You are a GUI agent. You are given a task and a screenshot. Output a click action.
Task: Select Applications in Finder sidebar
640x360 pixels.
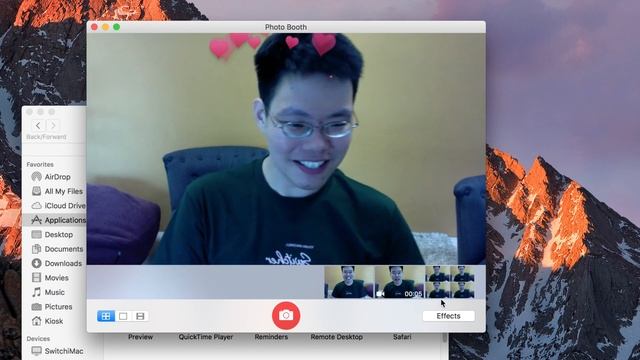(x=54, y=220)
